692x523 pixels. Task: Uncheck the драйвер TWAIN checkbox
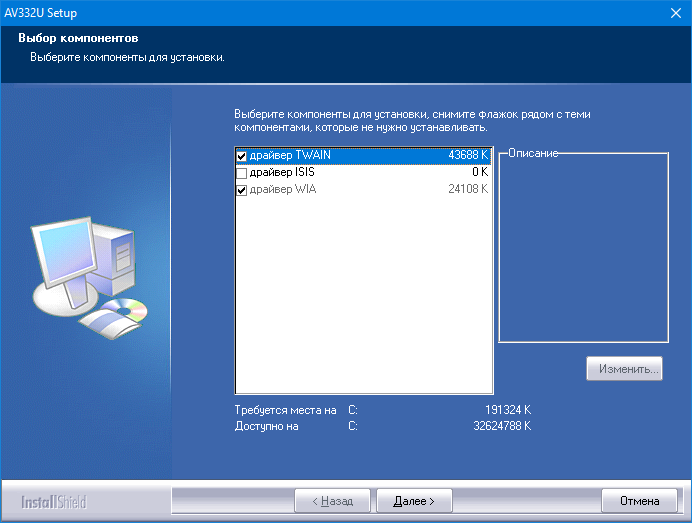tap(241, 156)
